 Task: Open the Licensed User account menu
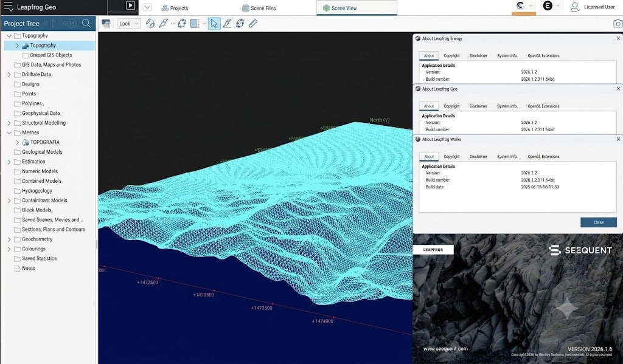(x=593, y=7)
